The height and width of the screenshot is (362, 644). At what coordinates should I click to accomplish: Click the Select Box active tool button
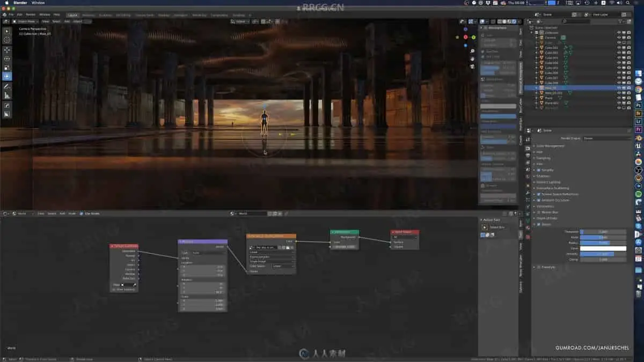click(485, 227)
